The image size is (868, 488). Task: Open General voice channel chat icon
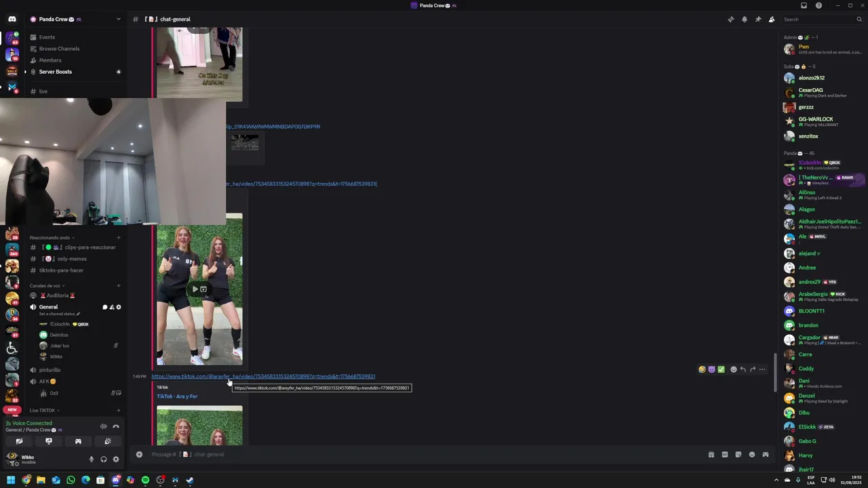point(105,307)
